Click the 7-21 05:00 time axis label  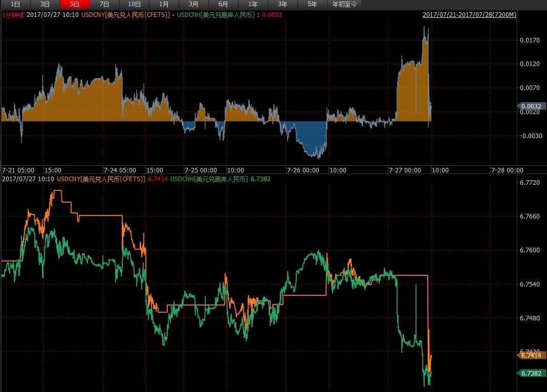18,170
